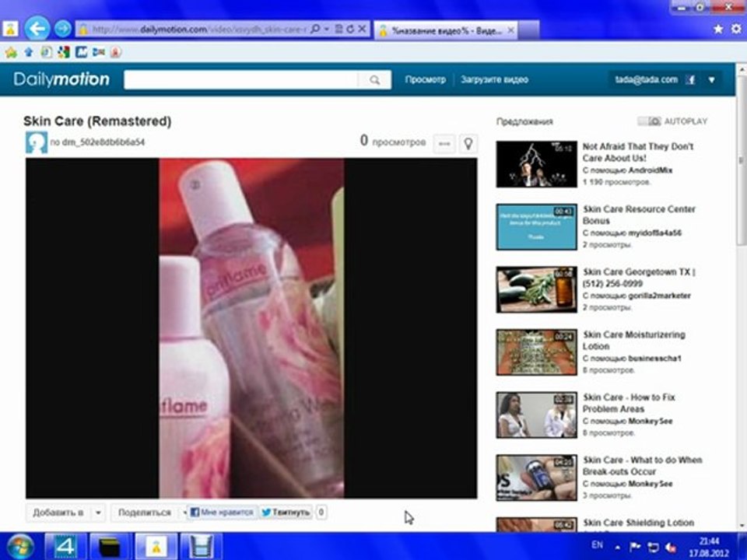Viewport: 747px width, 560px height.
Task: Expand the user account dropdown arrow
Action: pos(712,80)
